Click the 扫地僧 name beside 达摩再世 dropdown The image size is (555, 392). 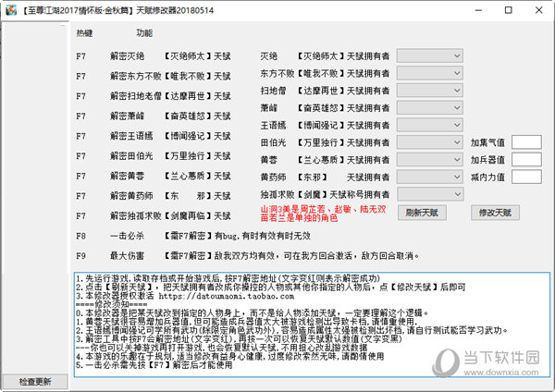point(273,91)
